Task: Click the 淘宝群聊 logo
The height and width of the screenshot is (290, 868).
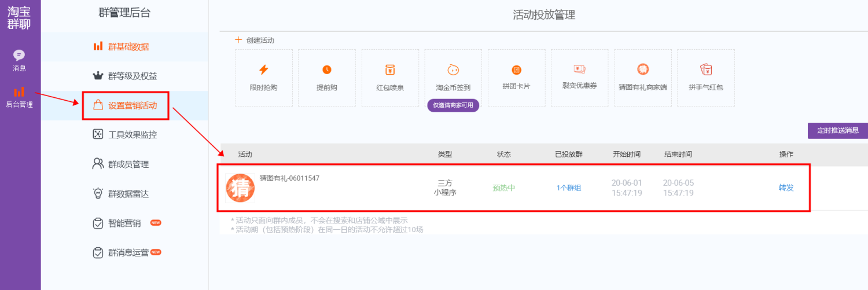Action: coord(19,18)
